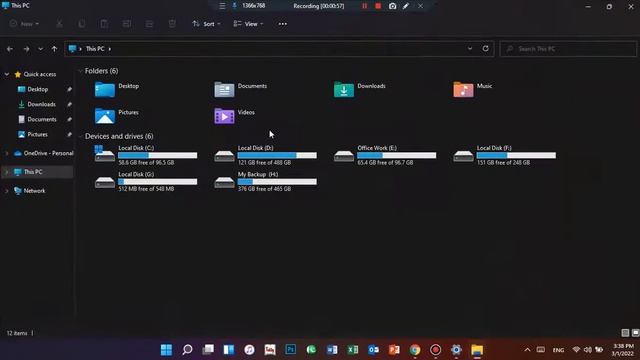
Task: Select the Documents folder icon
Action: pyautogui.click(x=224, y=90)
